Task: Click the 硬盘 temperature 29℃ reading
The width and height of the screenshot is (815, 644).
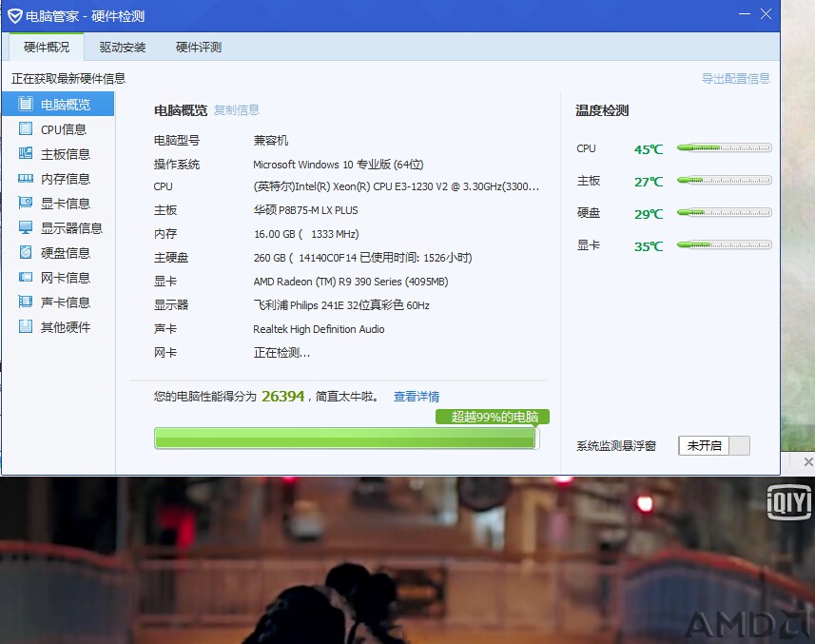Action: pyautogui.click(x=649, y=214)
